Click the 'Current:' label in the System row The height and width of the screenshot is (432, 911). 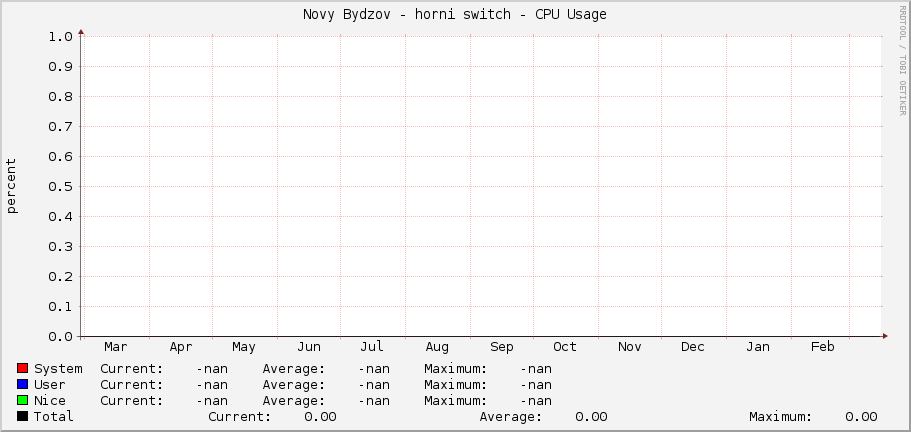(x=131, y=369)
